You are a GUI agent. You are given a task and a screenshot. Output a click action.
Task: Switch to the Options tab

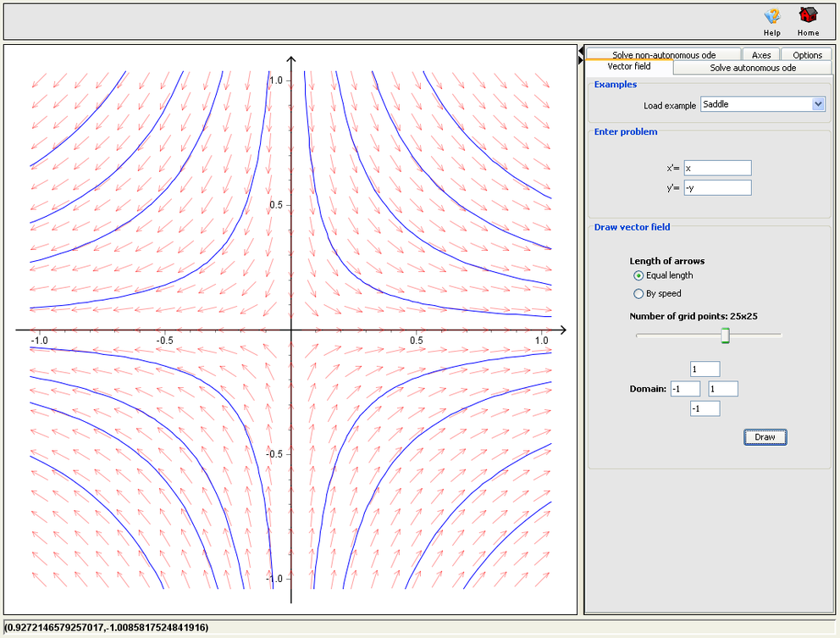click(x=805, y=53)
